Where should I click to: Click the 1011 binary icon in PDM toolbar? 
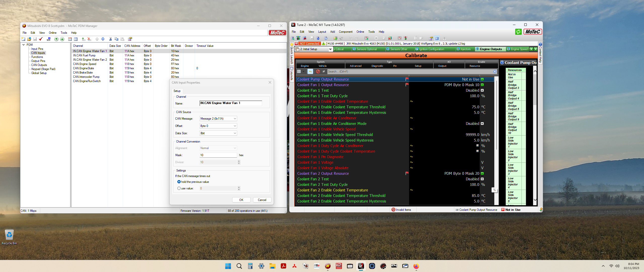tap(49, 39)
